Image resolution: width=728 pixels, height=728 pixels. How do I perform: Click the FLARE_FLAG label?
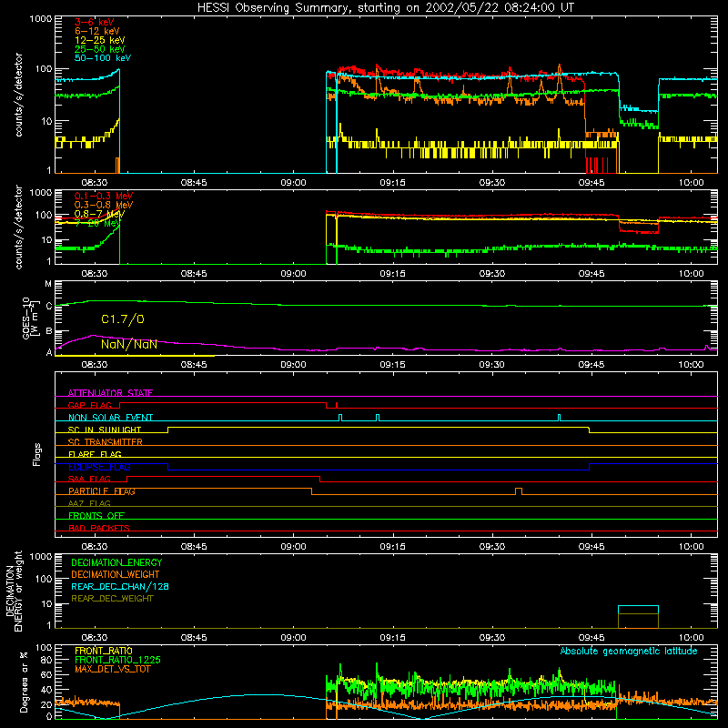point(95,454)
